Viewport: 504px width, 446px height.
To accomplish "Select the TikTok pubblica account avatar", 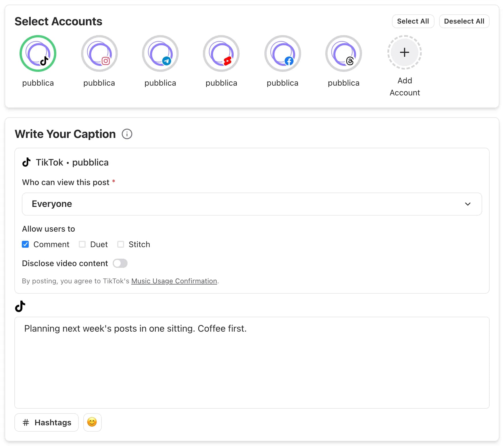I will [x=38, y=53].
